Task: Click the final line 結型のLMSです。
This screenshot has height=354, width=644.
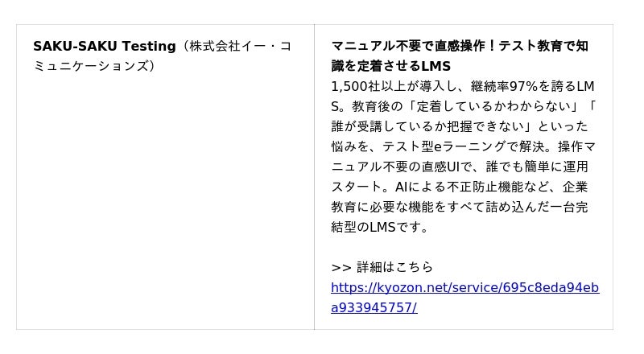Action: (380, 227)
